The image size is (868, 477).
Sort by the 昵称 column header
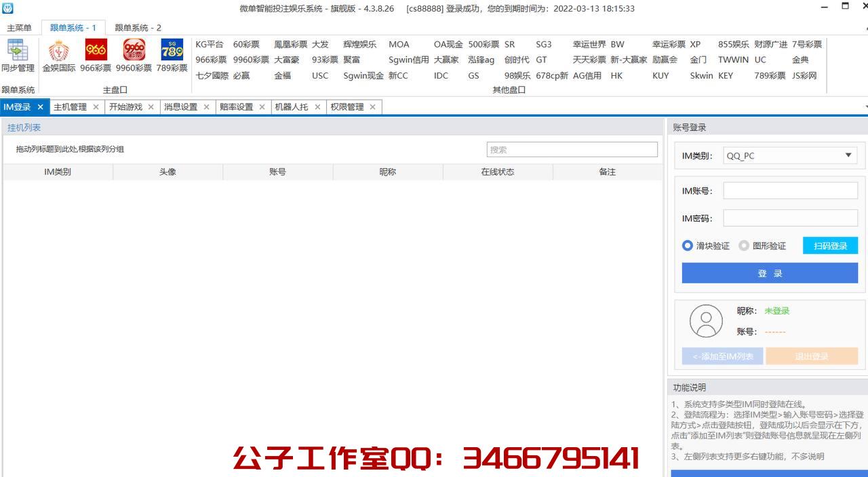pos(388,172)
